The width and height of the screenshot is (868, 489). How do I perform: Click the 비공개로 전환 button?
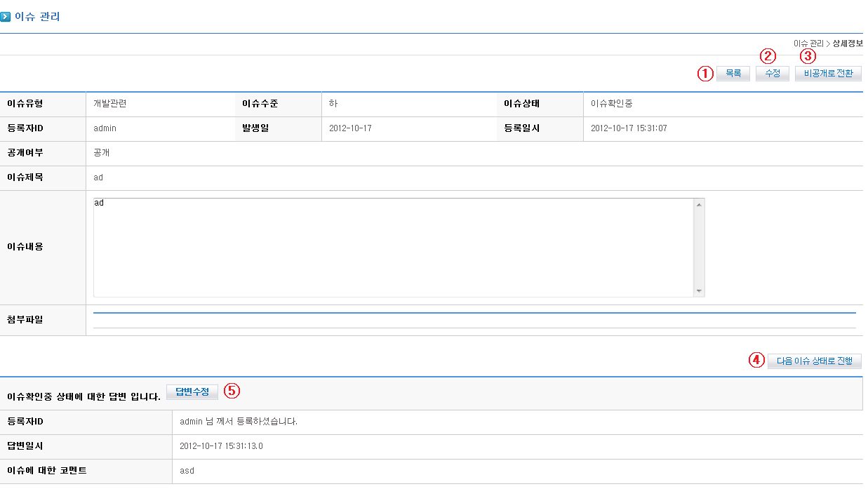click(828, 74)
